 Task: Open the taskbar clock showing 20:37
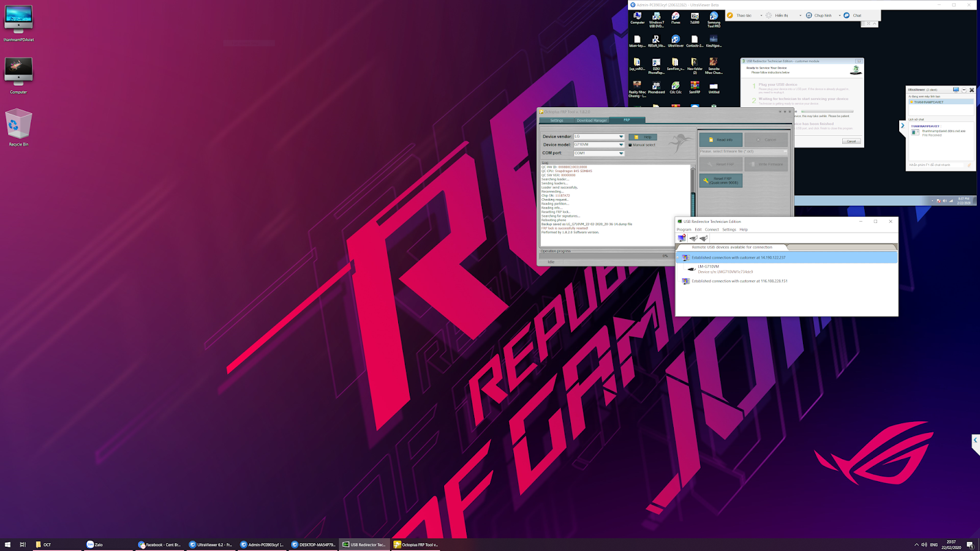pos(951,544)
